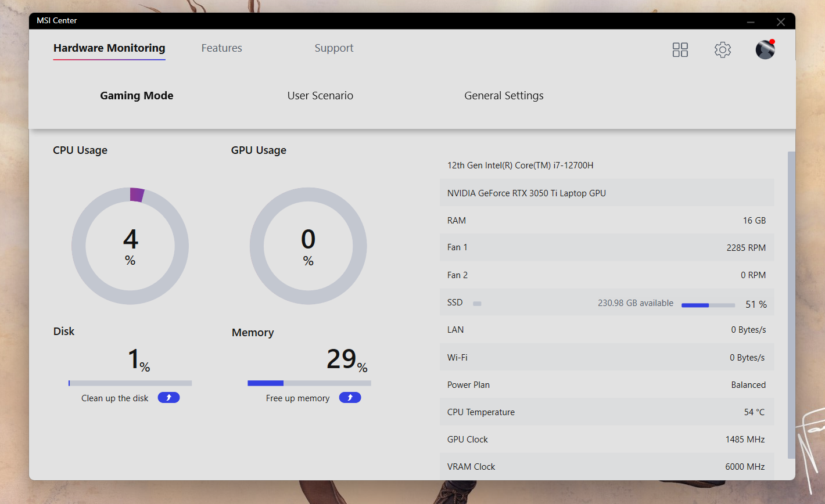
Task: Click the 'GPU Usage' heading
Action: (x=259, y=150)
